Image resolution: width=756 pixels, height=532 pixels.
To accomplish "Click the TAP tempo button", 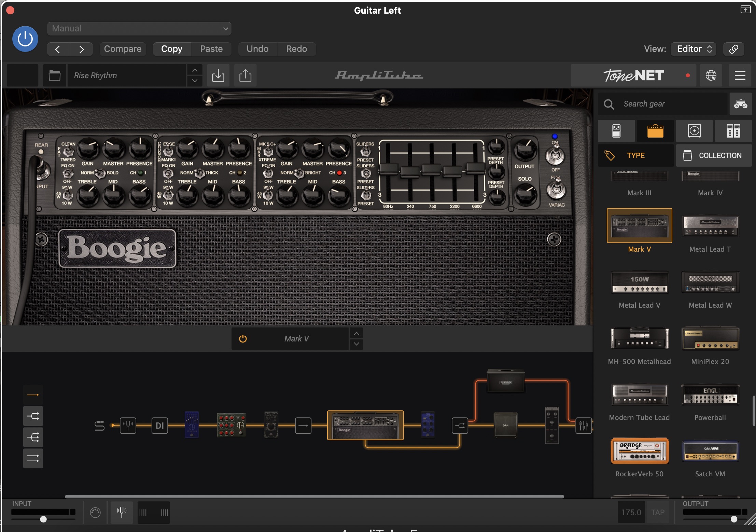I will [x=658, y=512].
